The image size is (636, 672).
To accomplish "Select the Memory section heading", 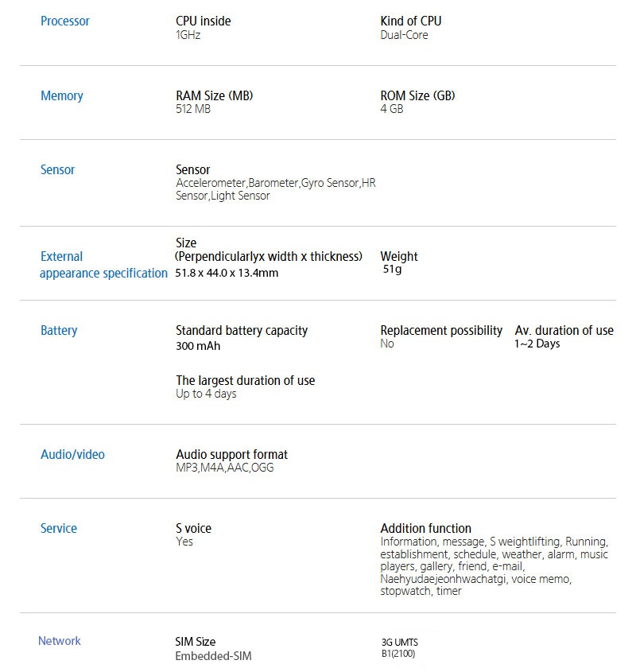I will (x=62, y=96).
